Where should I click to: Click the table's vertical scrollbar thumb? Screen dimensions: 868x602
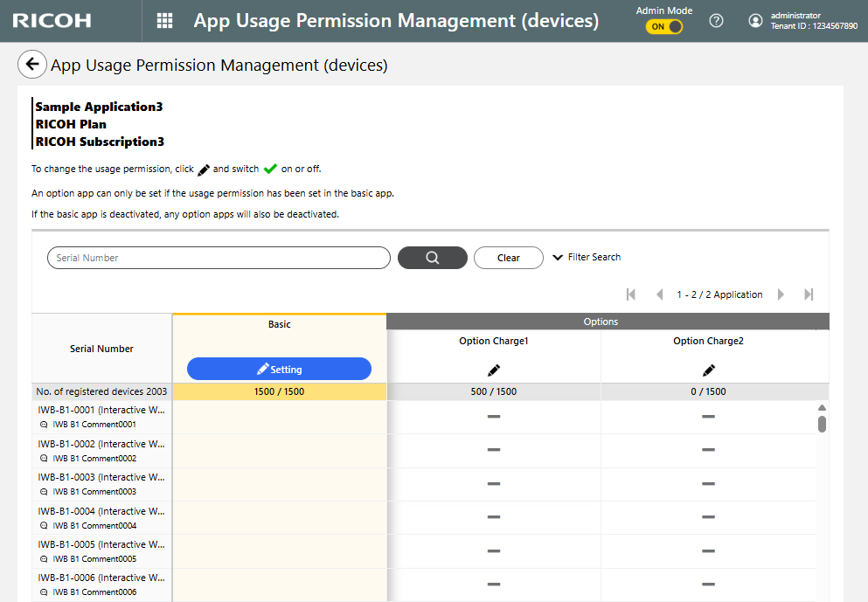tap(822, 424)
